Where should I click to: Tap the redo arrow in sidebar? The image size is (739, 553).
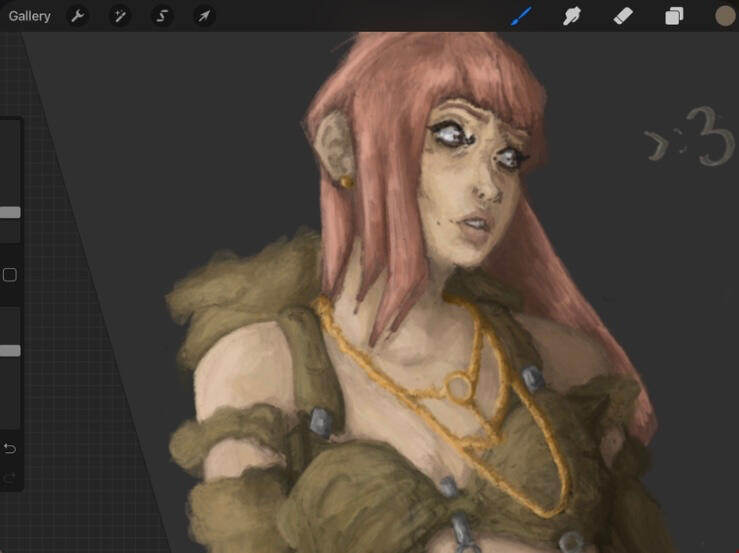(x=10, y=479)
